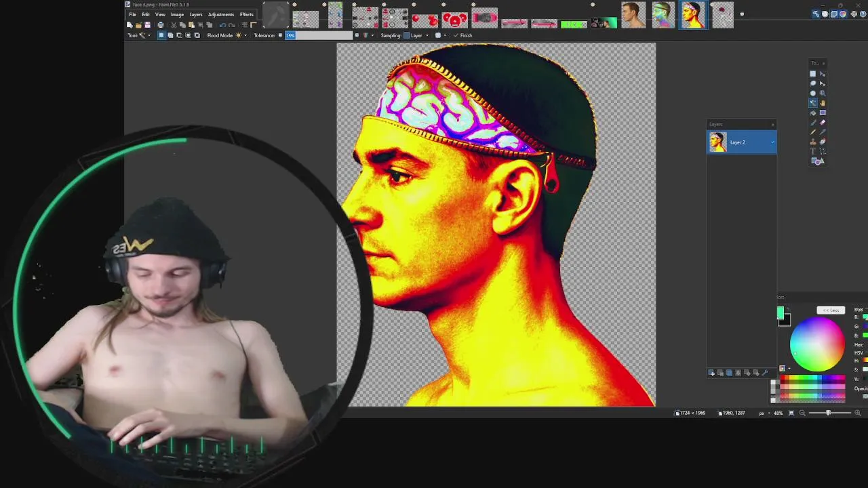Open layer properties wrench icon

[765, 372]
